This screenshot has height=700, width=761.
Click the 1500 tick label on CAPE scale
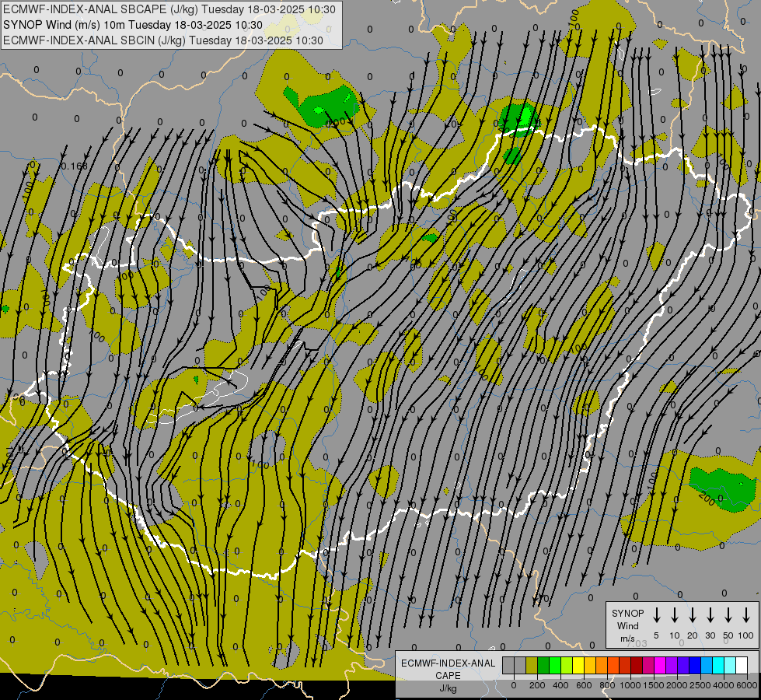(653, 685)
